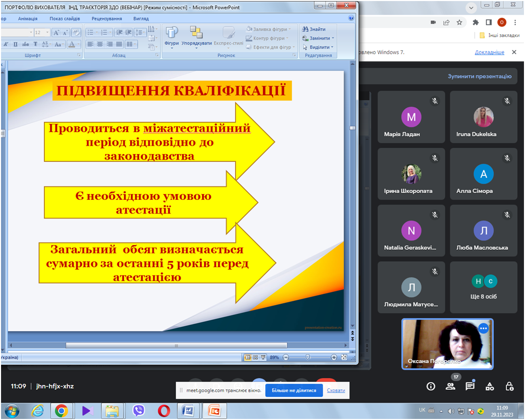Open chat messages icon in Meet
Viewport: 525px width, 420px height.
click(x=470, y=387)
